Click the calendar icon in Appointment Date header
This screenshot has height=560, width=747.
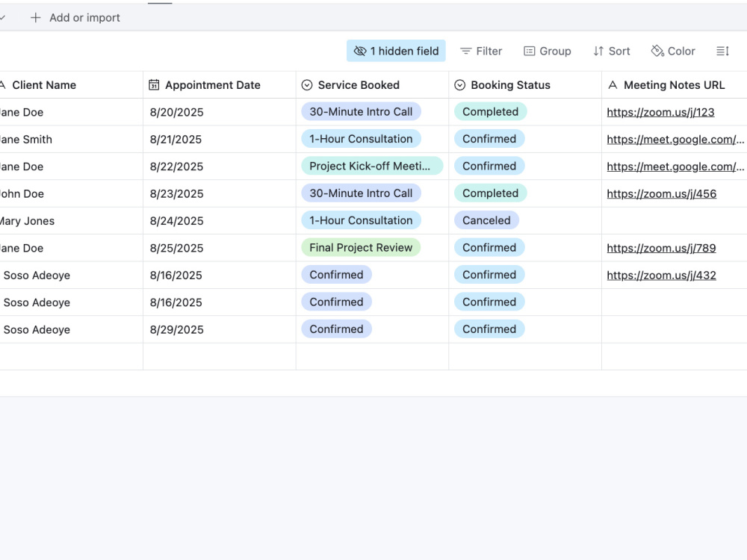coord(154,85)
